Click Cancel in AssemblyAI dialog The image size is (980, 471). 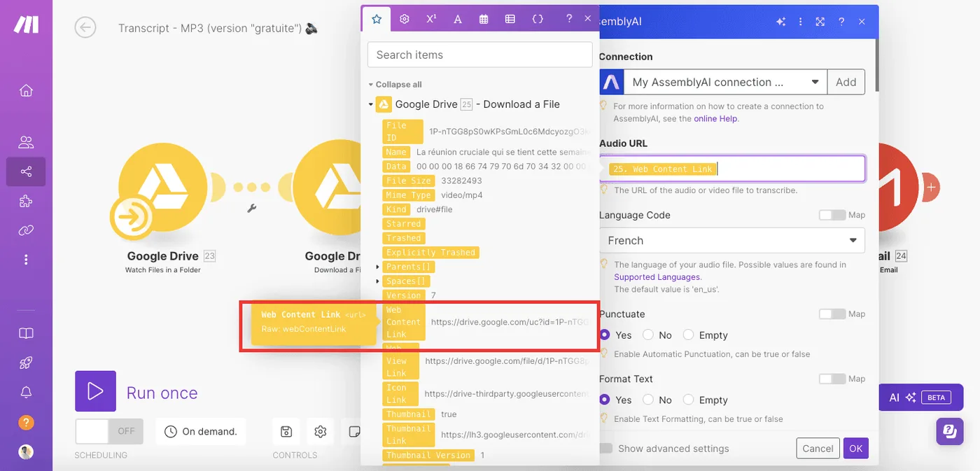[x=818, y=449]
